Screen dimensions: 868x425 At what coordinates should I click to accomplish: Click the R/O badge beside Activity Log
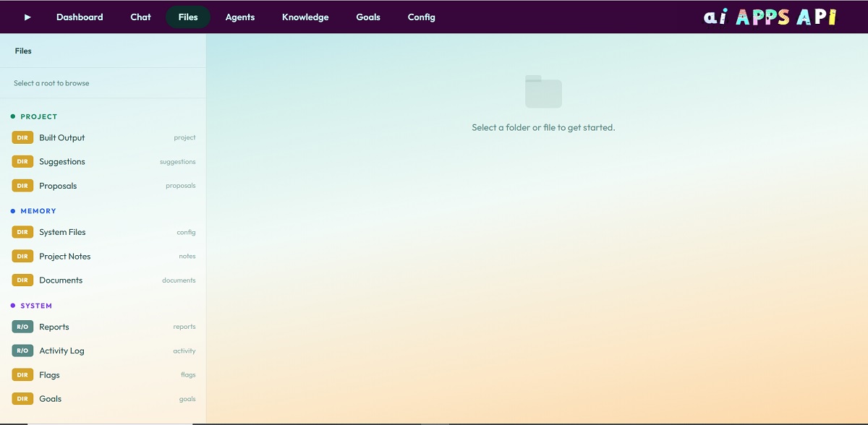point(22,351)
